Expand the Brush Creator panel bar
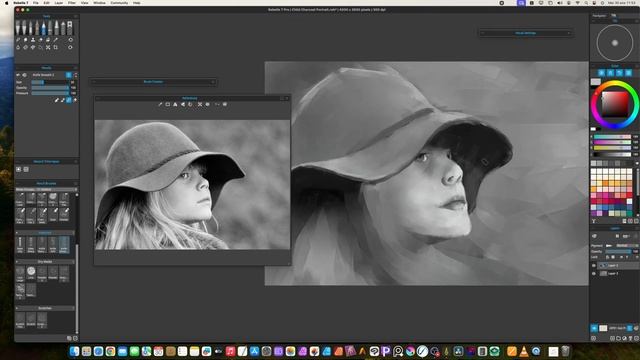The width and height of the screenshot is (640, 360). [x=153, y=82]
